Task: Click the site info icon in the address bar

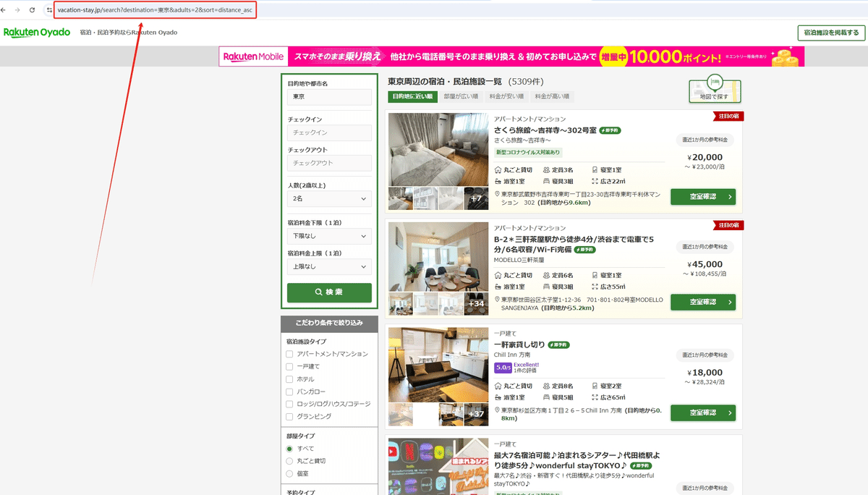Action: 49,10
